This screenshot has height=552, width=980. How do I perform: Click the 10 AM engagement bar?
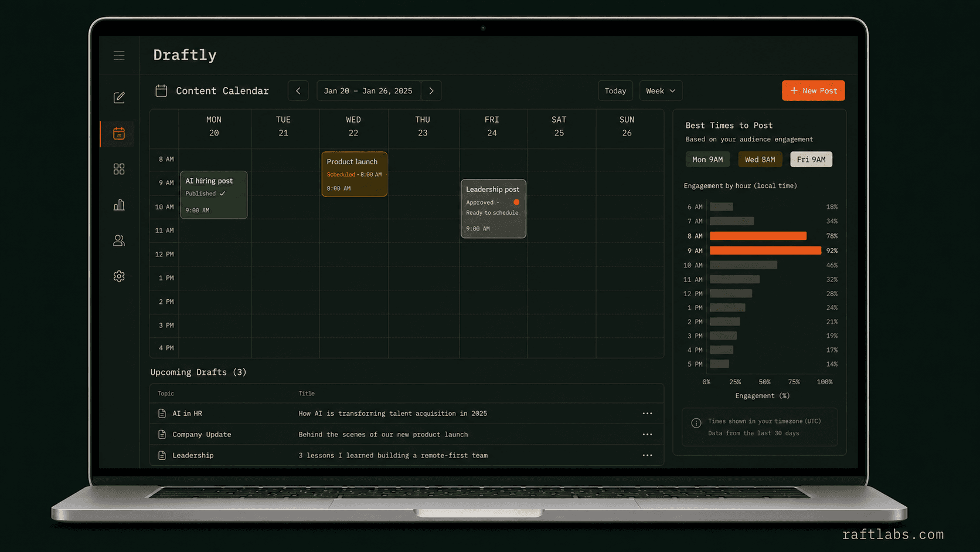tap(743, 265)
